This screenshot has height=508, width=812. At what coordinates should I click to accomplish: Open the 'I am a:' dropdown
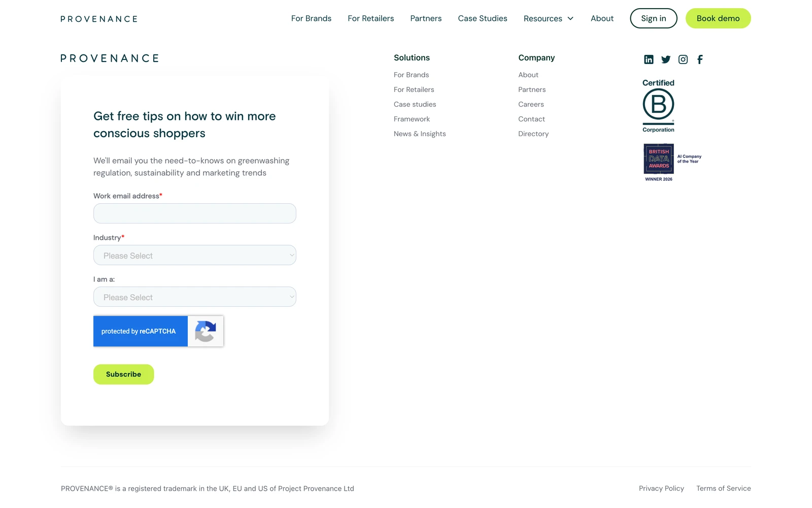pos(195,297)
